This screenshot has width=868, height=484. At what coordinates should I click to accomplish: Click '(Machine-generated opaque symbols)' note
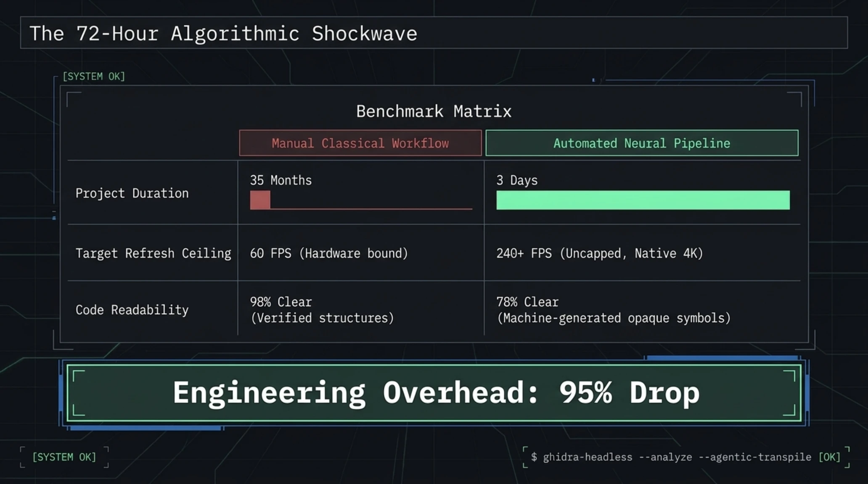pyautogui.click(x=614, y=318)
